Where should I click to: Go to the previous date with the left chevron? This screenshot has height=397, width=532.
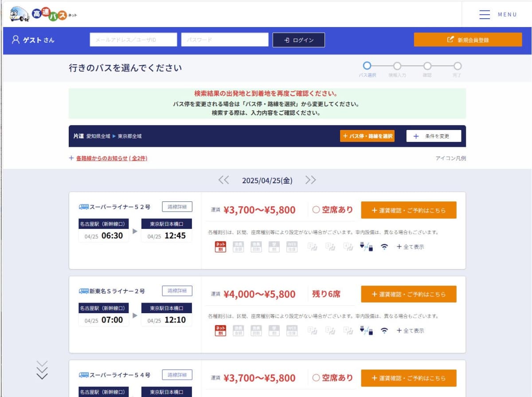click(224, 180)
